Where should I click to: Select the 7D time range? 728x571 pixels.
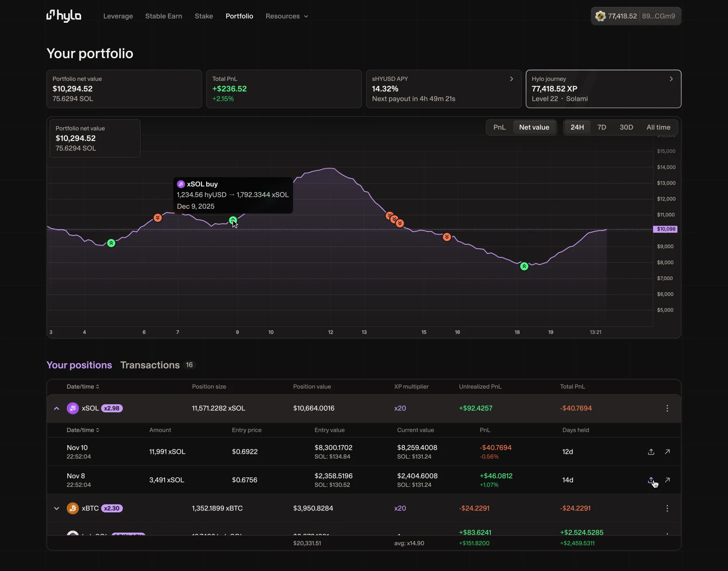click(602, 127)
